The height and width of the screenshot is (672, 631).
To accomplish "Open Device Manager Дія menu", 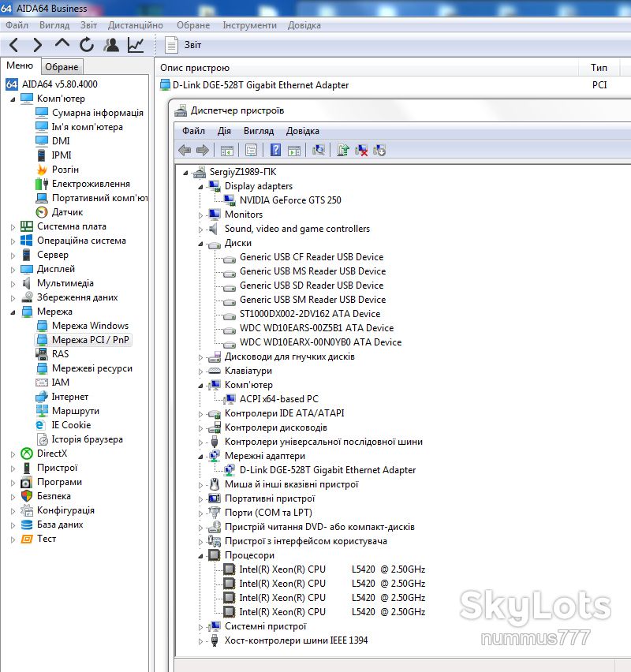I will [x=224, y=131].
